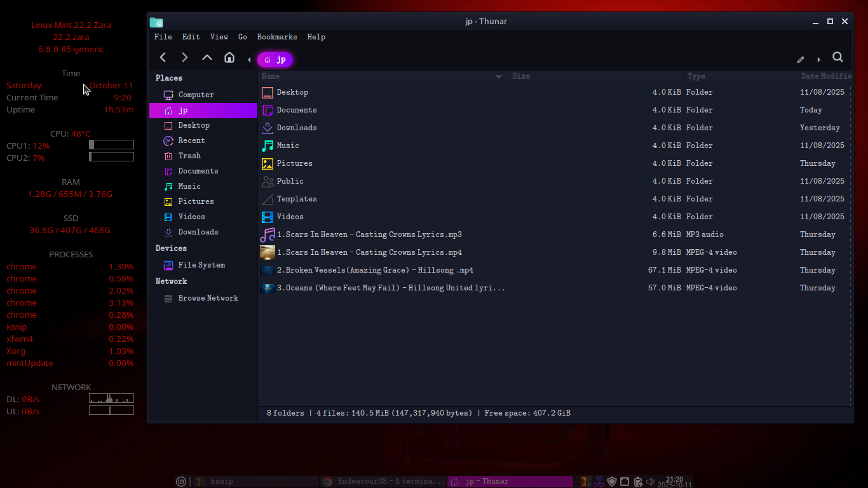Click the forward navigation arrow
The width and height of the screenshot is (868, 488).
(185, 58)
